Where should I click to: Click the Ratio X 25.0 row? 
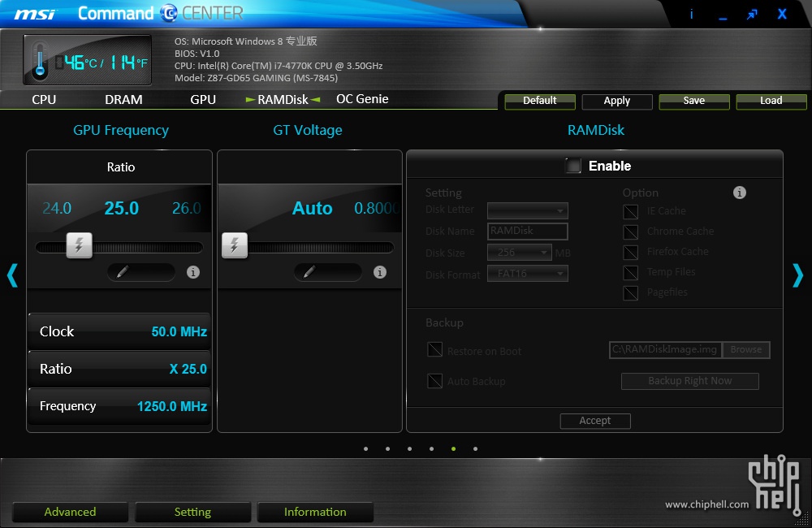(x=119, y=369)
